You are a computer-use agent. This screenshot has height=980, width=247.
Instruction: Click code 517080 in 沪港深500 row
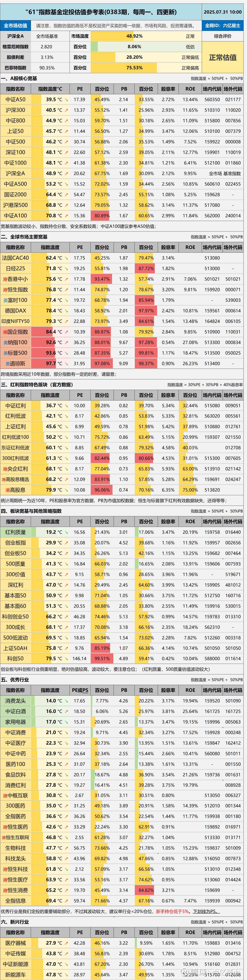pos(212,205)
